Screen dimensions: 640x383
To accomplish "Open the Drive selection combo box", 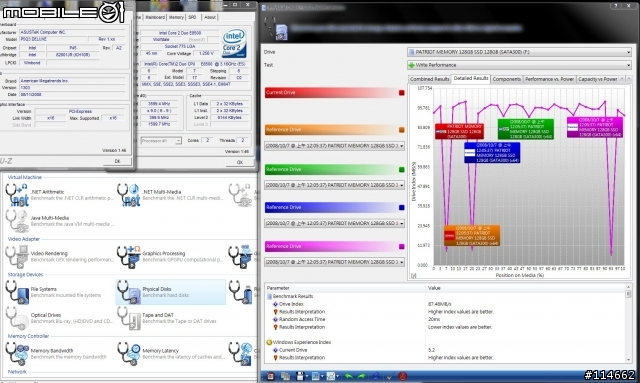I will [519, 52].
